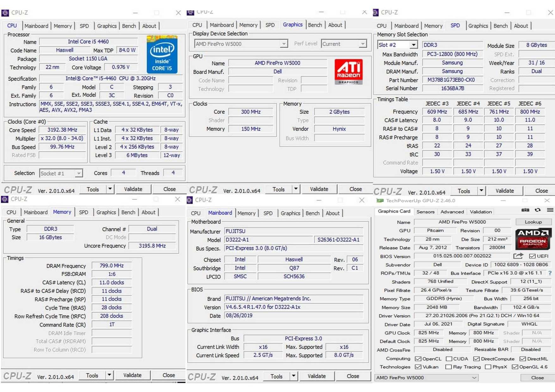Click the DRAM Frequency value '799.0 MHz'
The image size is (555, 392).
(112, 266)
